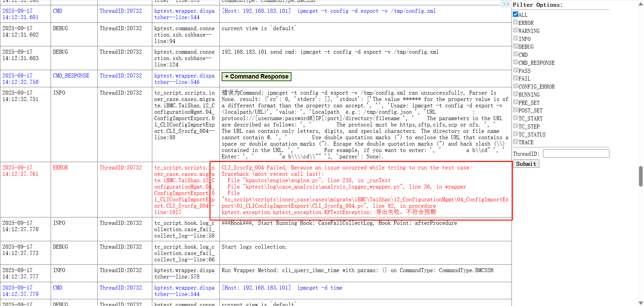
Task: Tick the FAIL filter checkbox
Action: (516, 78)
